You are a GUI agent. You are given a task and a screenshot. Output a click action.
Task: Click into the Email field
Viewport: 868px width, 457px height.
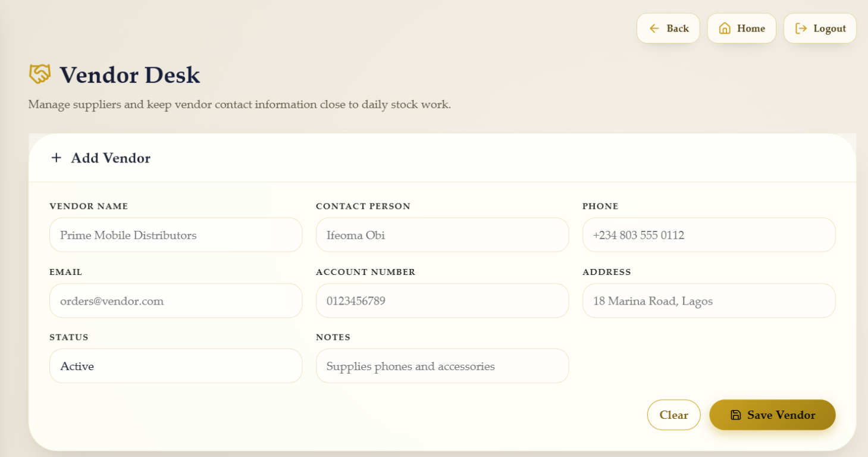(x=176, y=301)
